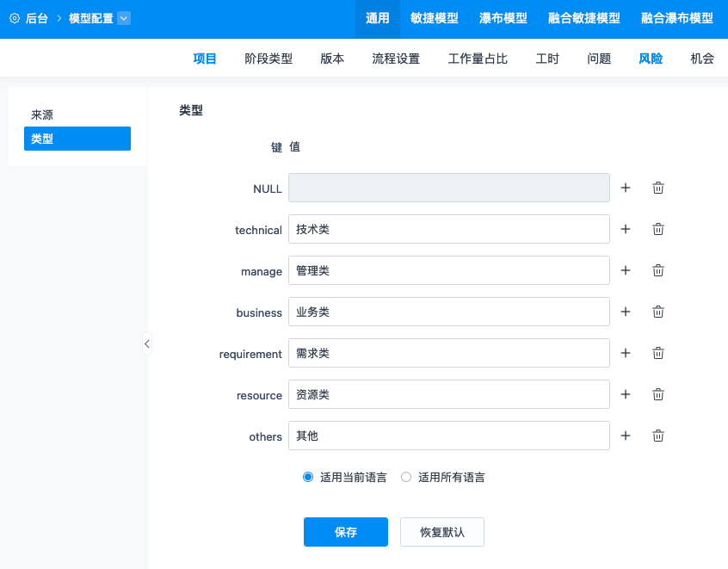Switch to the 敏捷模型 tab

[435, 18]
